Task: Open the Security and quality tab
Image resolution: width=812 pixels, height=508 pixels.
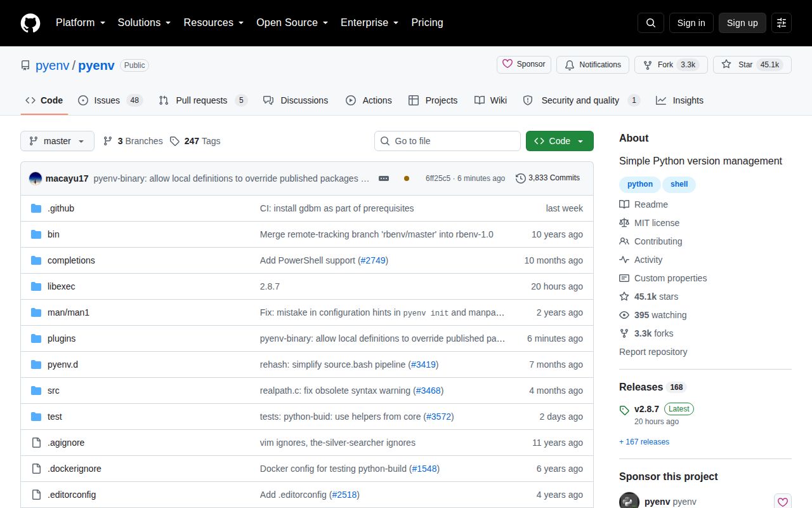Action: click(x=581, y=100)
